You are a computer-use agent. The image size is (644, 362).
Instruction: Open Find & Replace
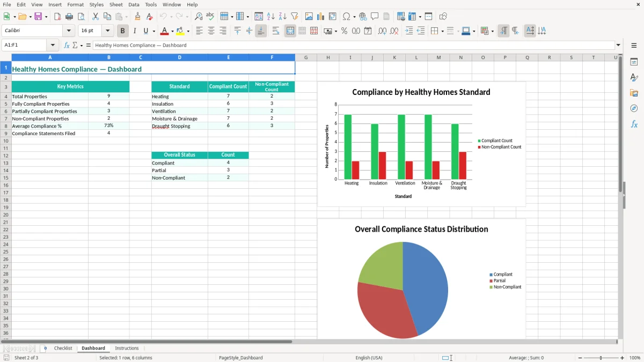click(x=199, y=17)
